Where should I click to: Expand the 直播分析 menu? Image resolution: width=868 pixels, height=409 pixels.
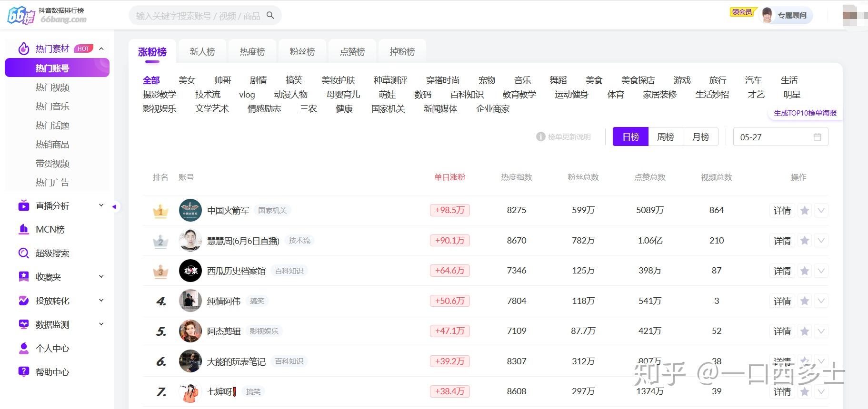tap(101, 205)
